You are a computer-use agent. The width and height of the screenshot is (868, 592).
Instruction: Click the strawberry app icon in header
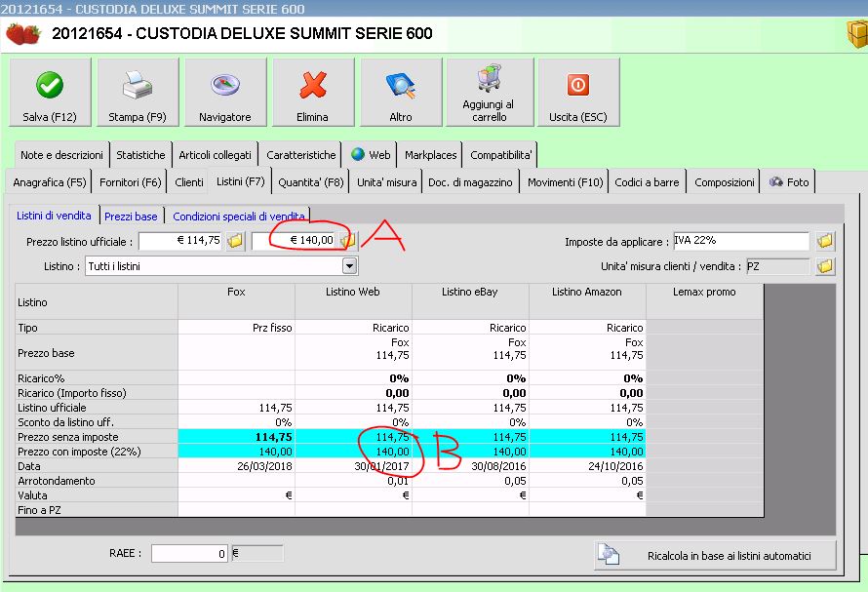click(23, 34)
